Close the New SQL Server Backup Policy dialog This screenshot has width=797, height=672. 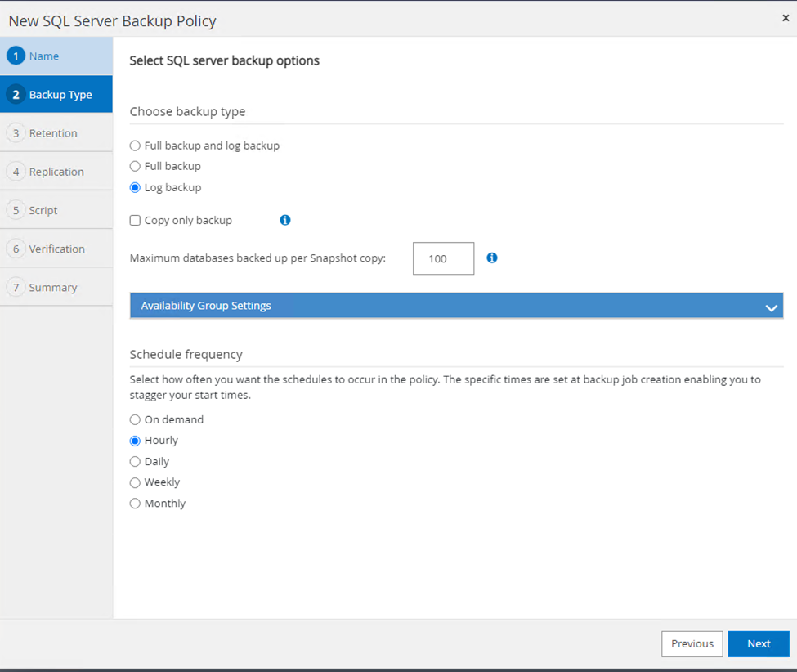point(786,18)
